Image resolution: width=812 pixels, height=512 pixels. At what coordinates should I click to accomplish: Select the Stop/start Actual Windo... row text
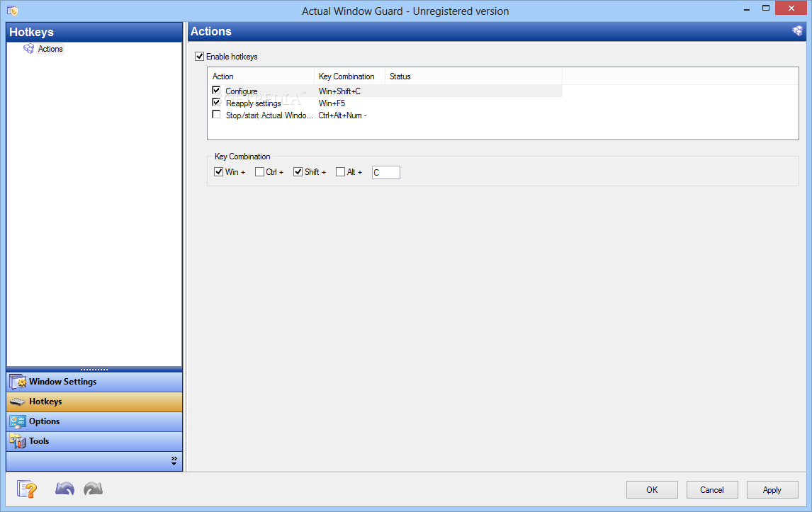(x=269, y=115)
